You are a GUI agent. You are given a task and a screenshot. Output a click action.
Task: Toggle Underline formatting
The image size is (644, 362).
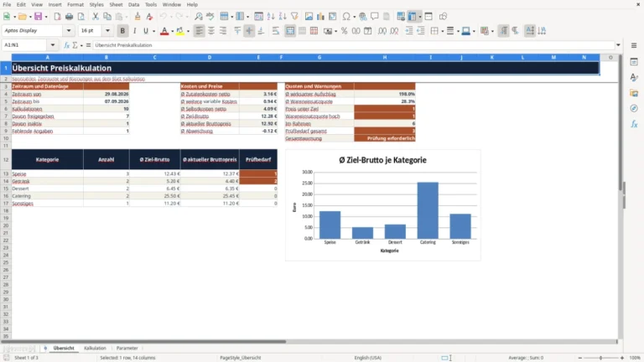[145, 31]
